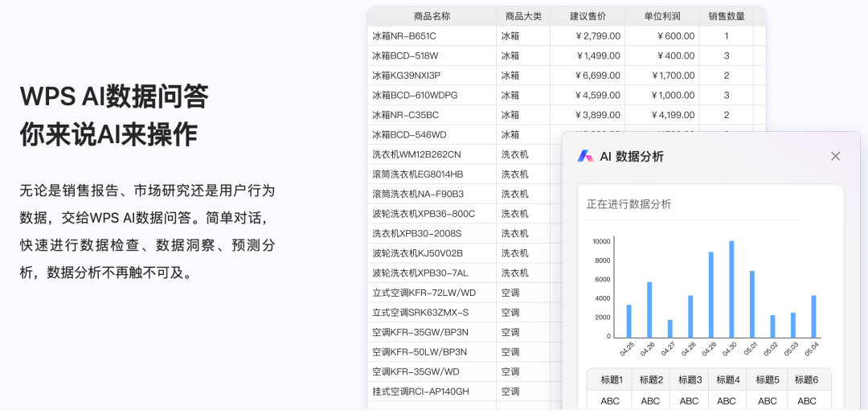Click cell 挂式空调RCI-AP140GH

432,391
